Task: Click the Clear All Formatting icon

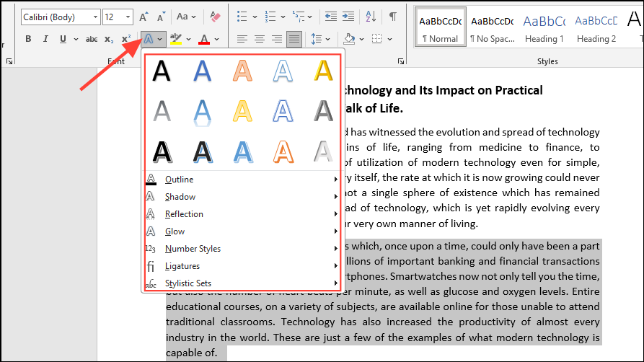Action: 215,17
